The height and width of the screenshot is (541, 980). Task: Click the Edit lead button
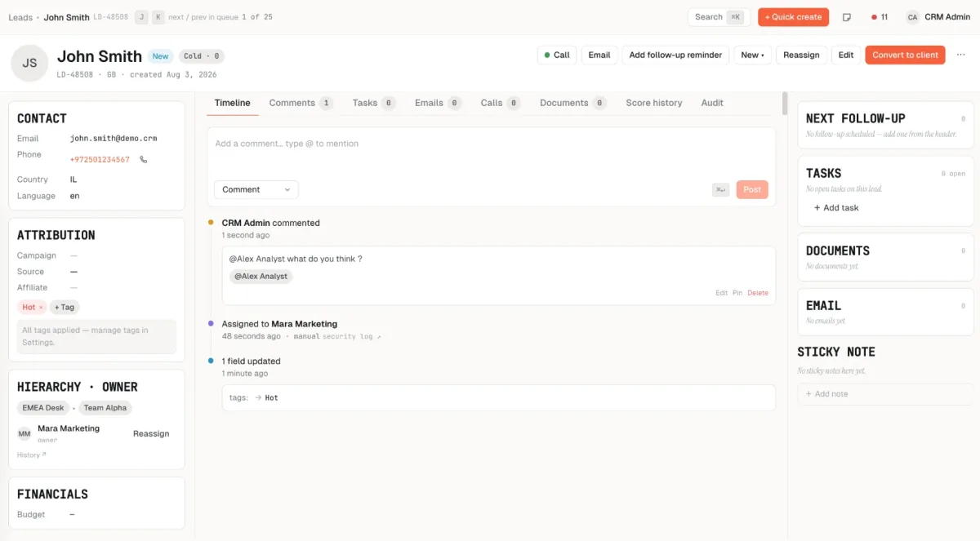click(846, 55)
